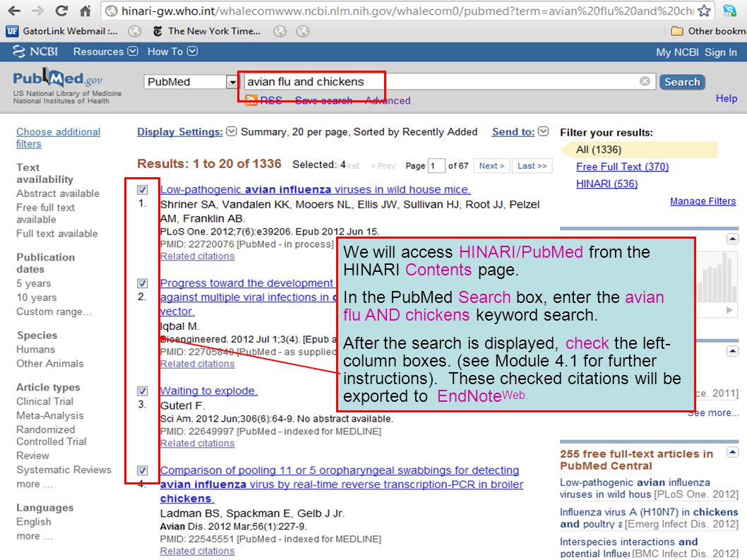Filter languages by English
The image size is (747, 560).
[x=33, y=522]
